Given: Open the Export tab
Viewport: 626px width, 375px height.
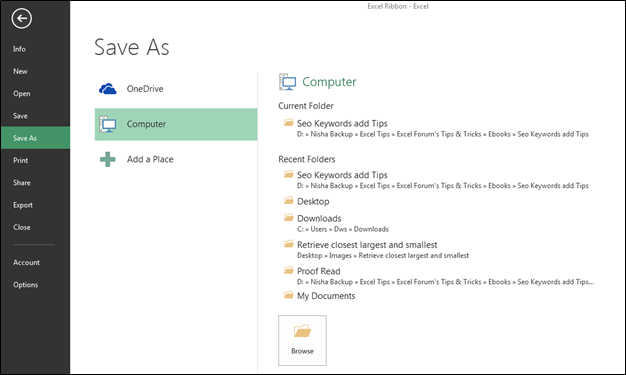Looking at the screenshot, I should (35, 205).
